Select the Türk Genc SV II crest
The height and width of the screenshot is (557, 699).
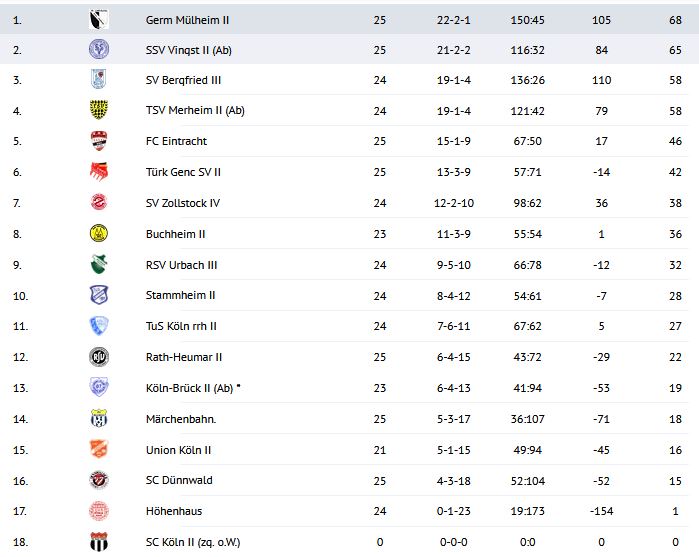coord(99,172)
